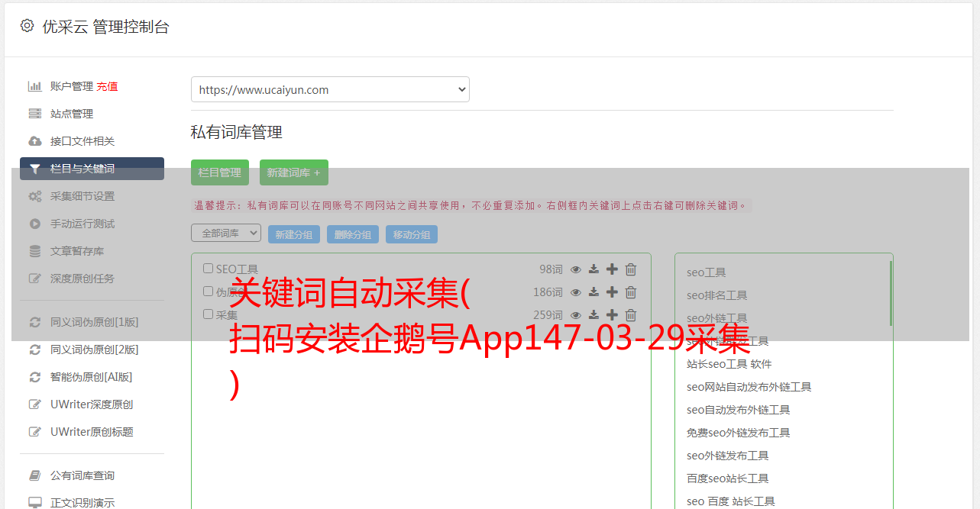Click the 私有词库管理 heading

pos(237,132)
